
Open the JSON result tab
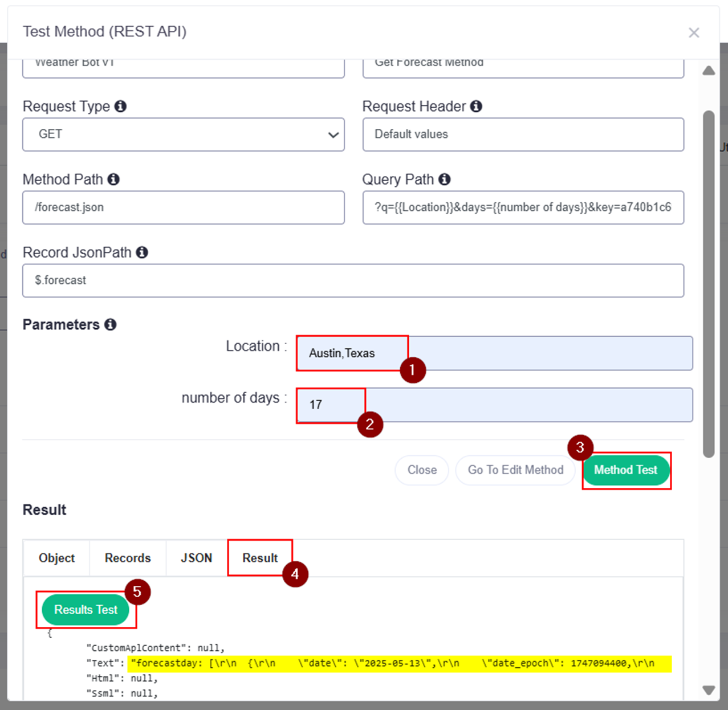click(196, 558)
